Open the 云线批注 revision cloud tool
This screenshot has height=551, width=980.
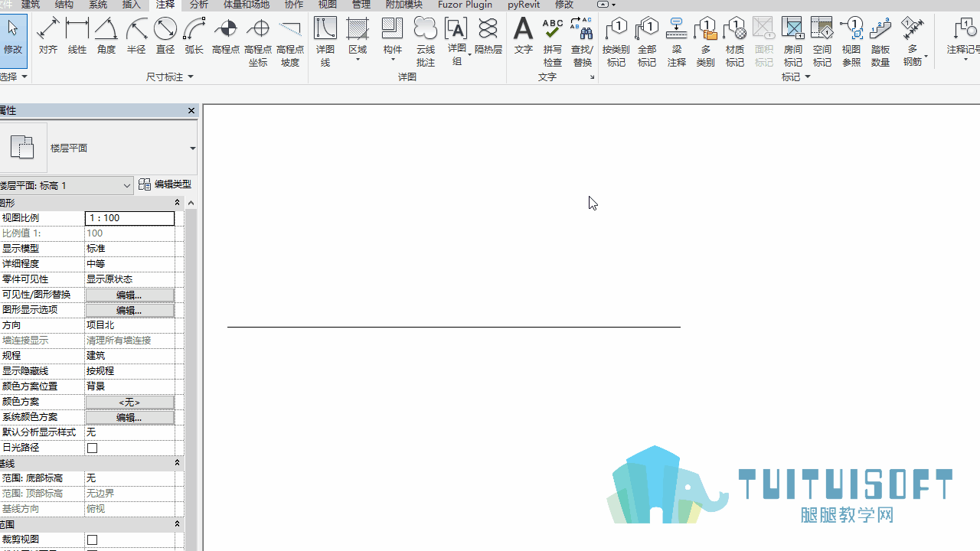pyautogui.click(x=426, y=41)
